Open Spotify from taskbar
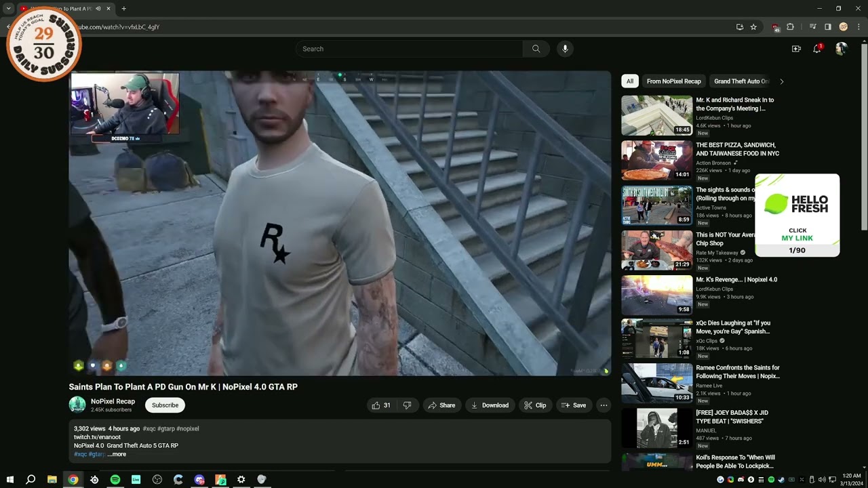 [x=115, y=479]
